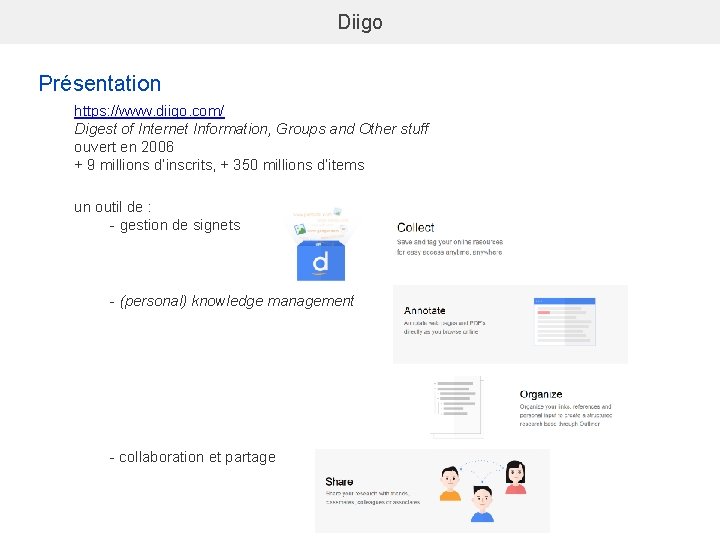Click the description text under Collect
The height and width of the screenshot is (540, 720).
450,247
